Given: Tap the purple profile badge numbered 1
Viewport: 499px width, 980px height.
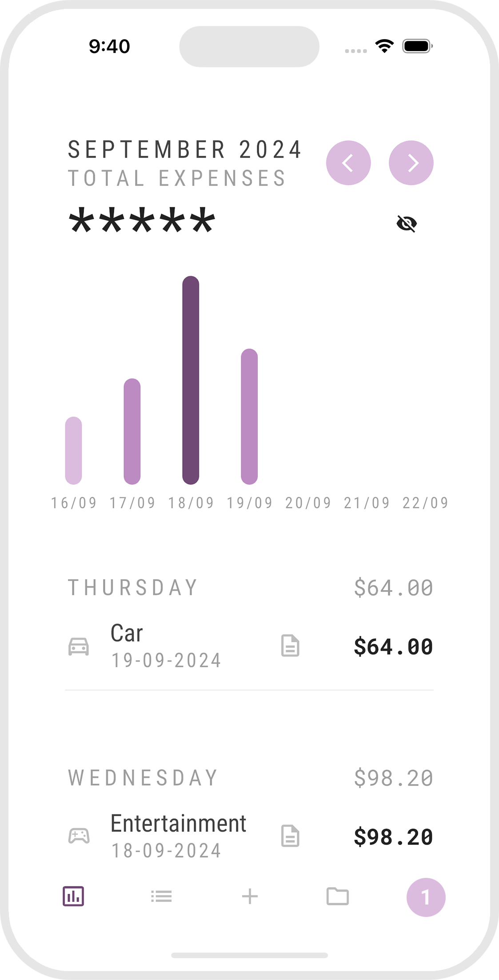Looking at the screenshot, I should click(426, 897).
